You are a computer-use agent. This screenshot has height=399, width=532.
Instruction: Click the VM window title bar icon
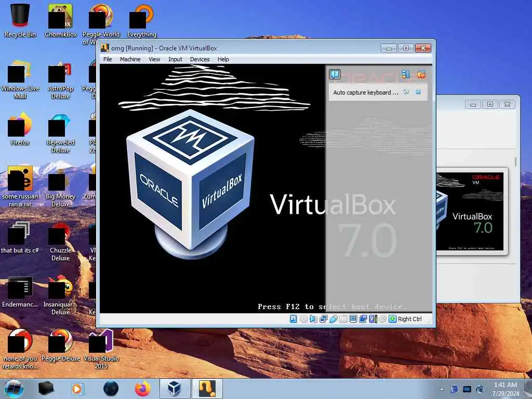point(105,48)
